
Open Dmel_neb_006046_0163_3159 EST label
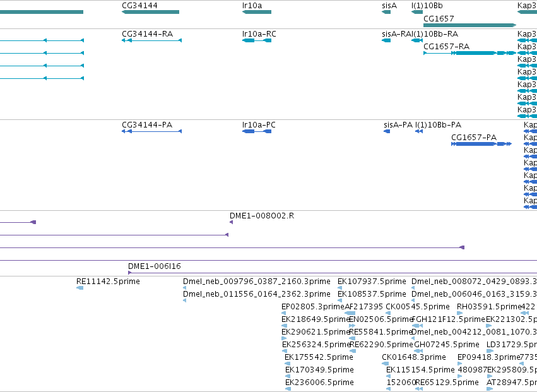(x=474, y=294)
